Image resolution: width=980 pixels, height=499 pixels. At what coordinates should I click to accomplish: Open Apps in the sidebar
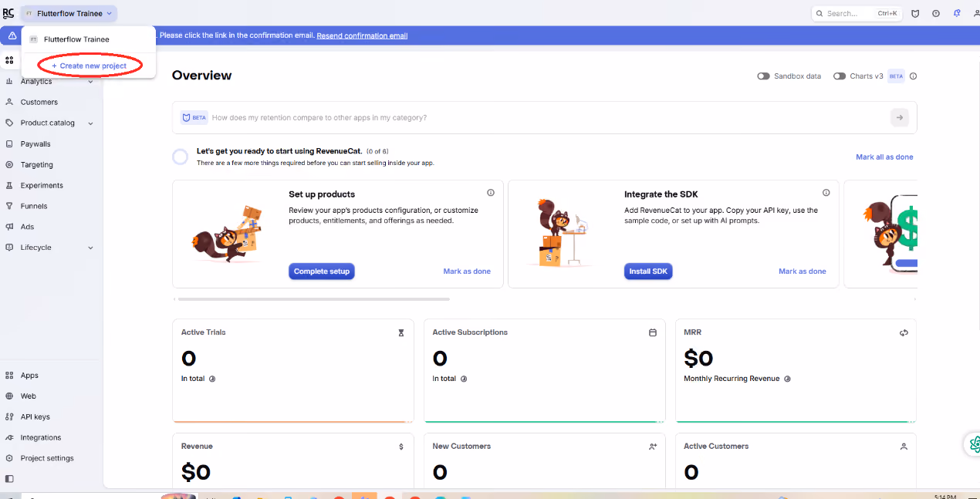click(29, 376)
